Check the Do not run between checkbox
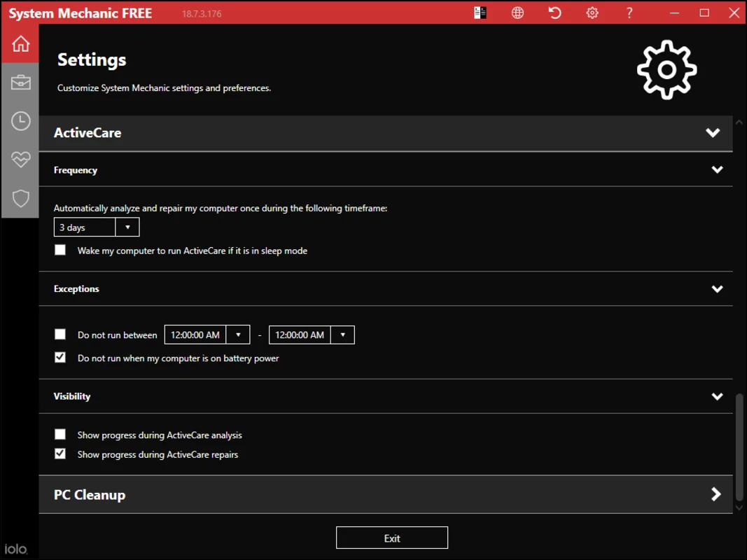This screenshot has width=747, height=560. pos(60,335)
